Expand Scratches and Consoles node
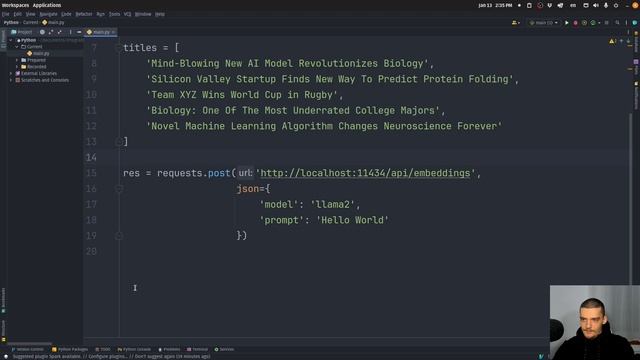Image resolution: width=640 pixels, height=360 pixels. coord(11,80)
